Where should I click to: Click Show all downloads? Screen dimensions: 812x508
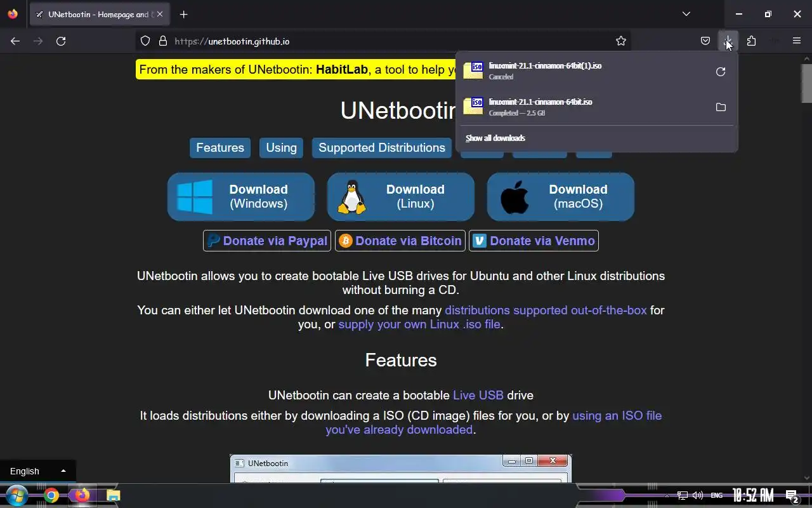495,138
